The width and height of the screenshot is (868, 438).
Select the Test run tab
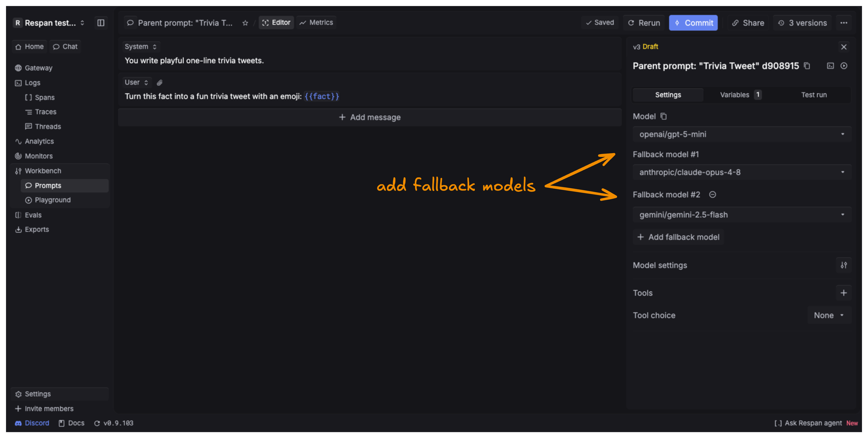[814, 95]
